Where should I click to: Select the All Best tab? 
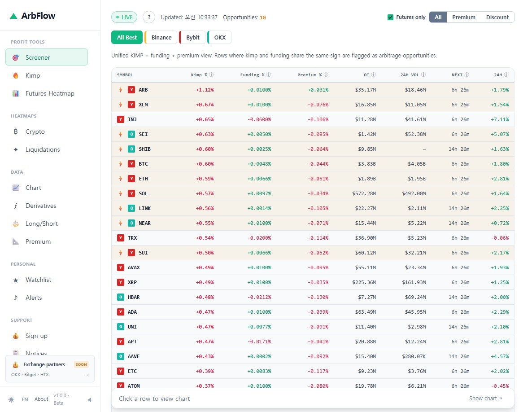click(x=127, y=37)
